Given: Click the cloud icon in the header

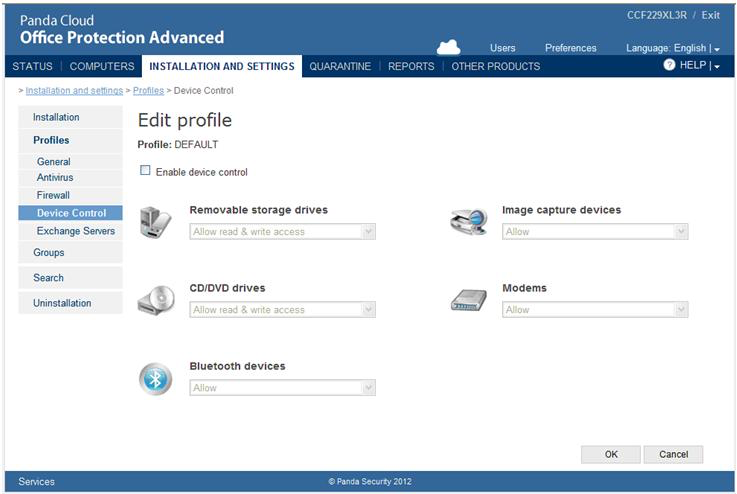Looking at the screenshot, I should [x=448, y=47].
